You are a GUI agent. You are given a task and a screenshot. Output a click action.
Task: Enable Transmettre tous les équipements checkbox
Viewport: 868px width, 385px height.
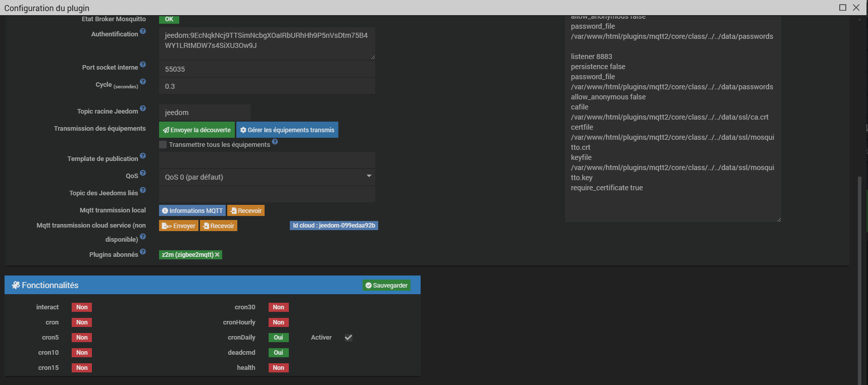tap(163, 145)
